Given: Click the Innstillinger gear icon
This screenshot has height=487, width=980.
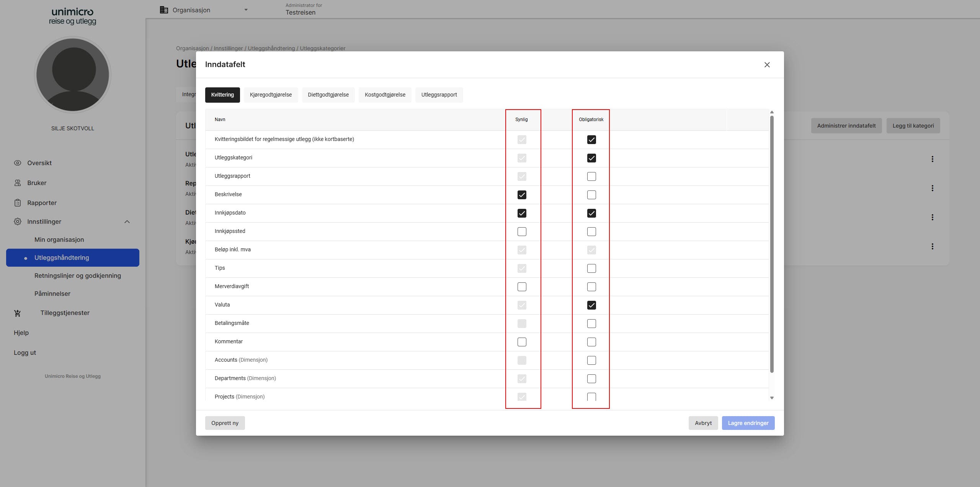Looking at the screenshot, I should point(18,221).
